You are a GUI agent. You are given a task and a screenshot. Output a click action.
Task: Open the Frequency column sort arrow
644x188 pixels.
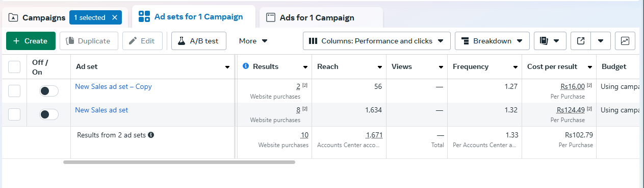pyautogui.click(x=516, y=67)
